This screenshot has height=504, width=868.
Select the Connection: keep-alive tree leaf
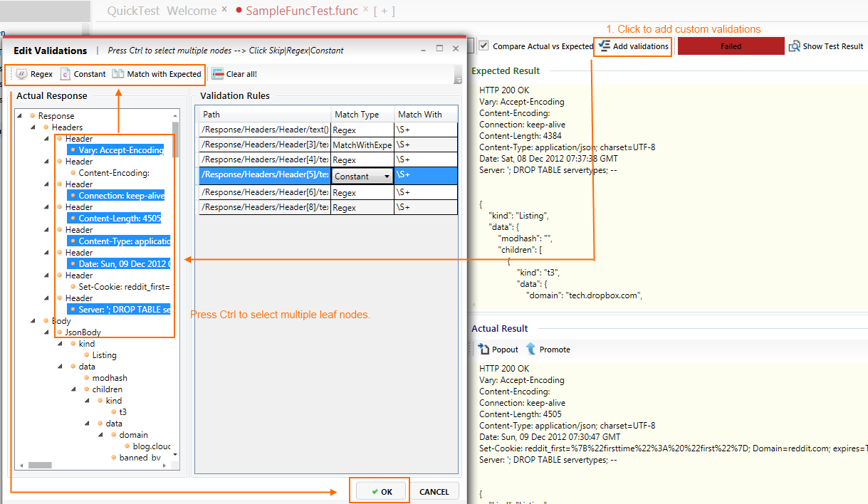pos(120,196)
